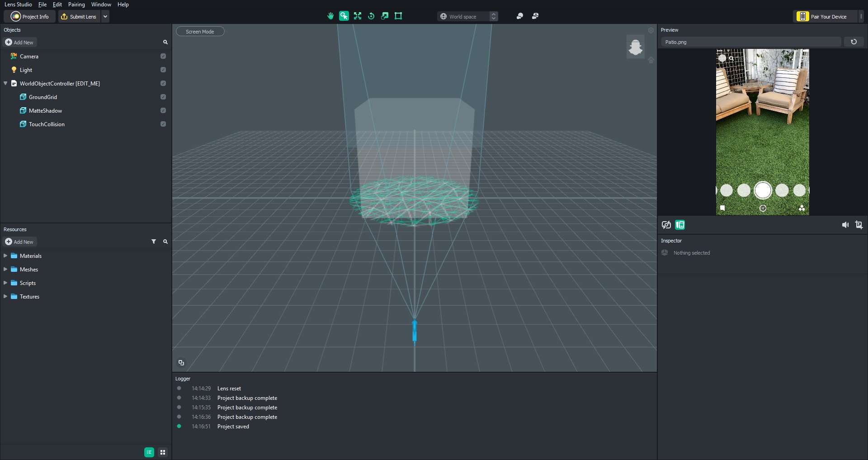Screen dimensions: 868x460
Task: Search objects with magnifier icon
Action: [x=165, y=42]
